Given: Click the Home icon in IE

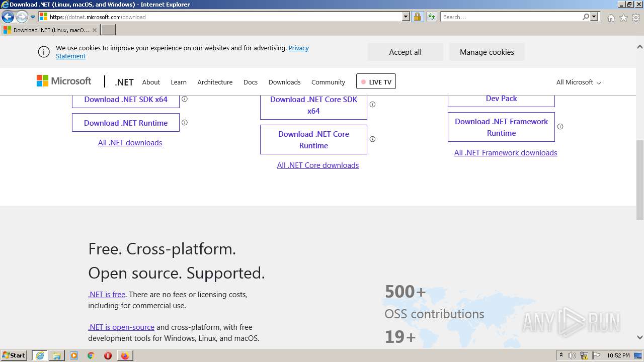Looking at the screenshot, I should [x=611, y=18].
